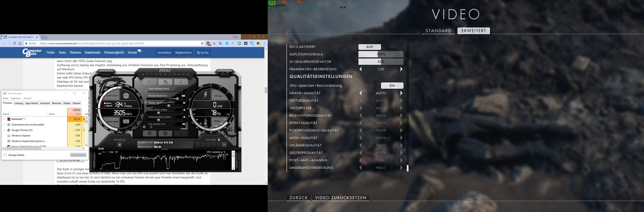Image resolution: width=644 pixels, height=212 pixels.
Task: Set DX12 aktiviert to AUS
Action: pyautogui.click(x=369, y=47)
